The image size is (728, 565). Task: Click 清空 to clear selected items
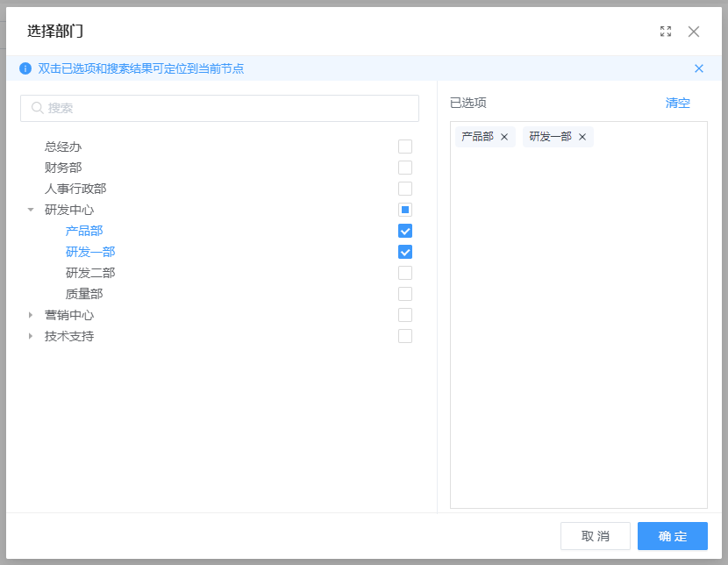click(x=678, y=103)
